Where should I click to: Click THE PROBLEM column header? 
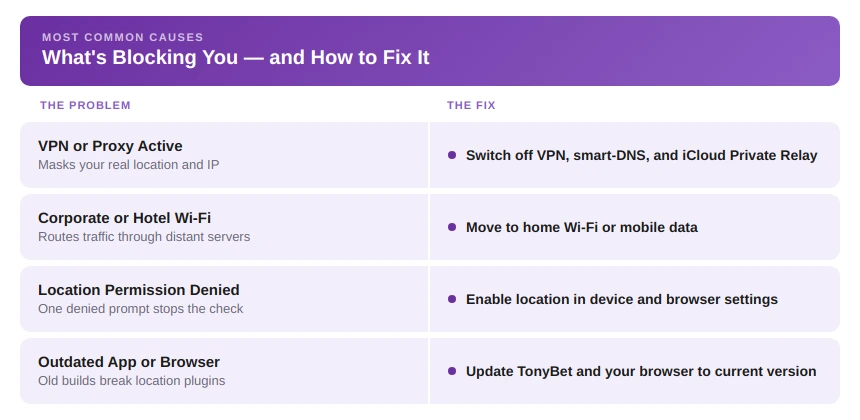[x=86, y=105]
